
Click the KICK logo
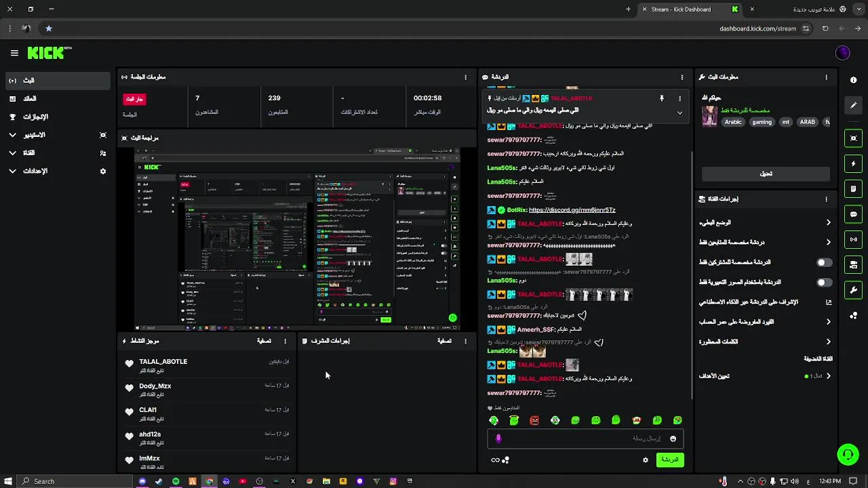coord(49,53)
